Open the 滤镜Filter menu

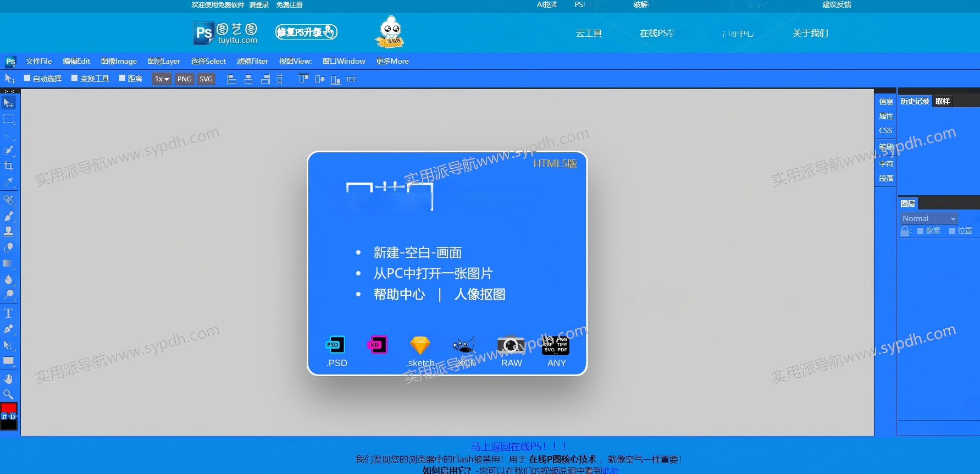252,61
